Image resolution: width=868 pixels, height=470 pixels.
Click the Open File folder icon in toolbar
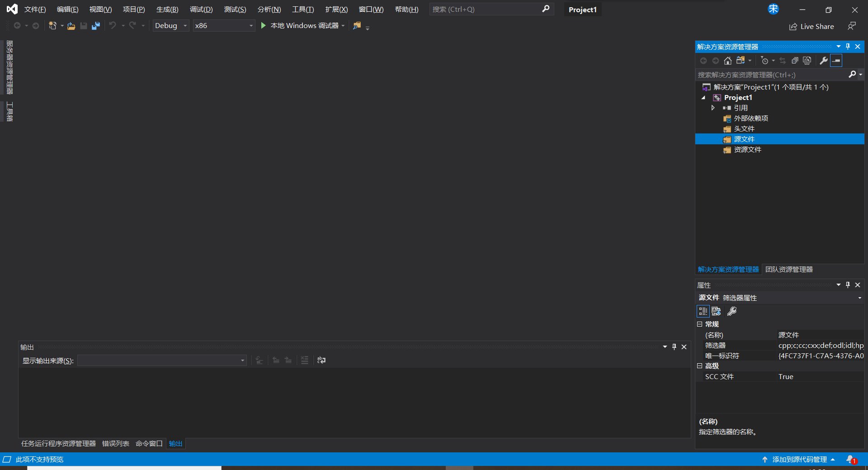coord(71,26)
